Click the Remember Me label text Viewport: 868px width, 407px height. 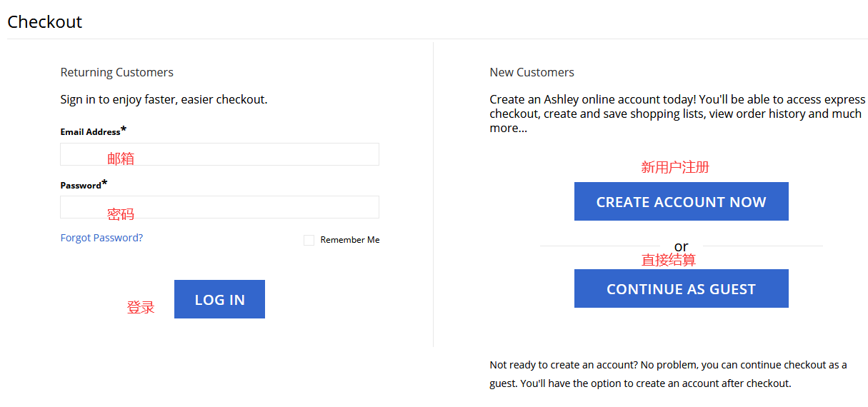(349, 240)
